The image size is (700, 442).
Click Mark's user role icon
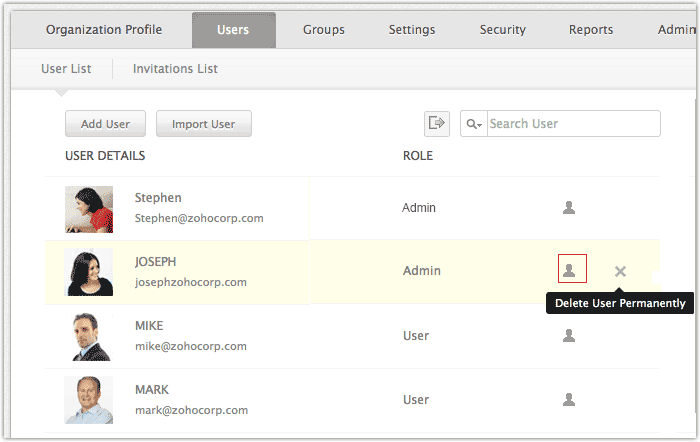tap(569, 399)
